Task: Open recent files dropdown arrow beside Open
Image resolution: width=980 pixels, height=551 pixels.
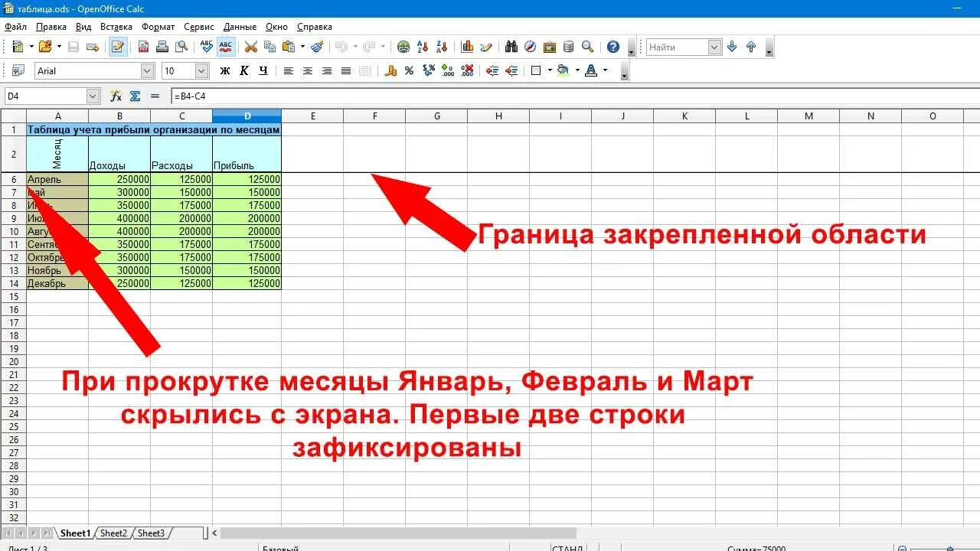Action: 59,47
